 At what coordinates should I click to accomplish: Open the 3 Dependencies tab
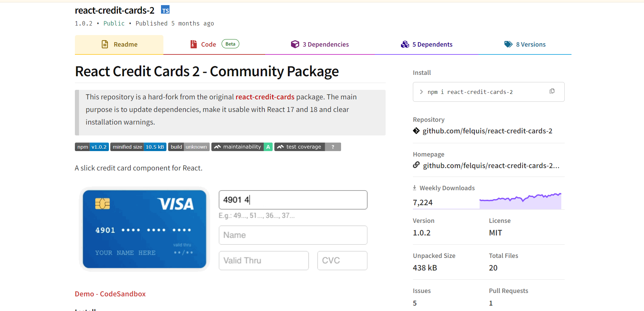[320, 45]
